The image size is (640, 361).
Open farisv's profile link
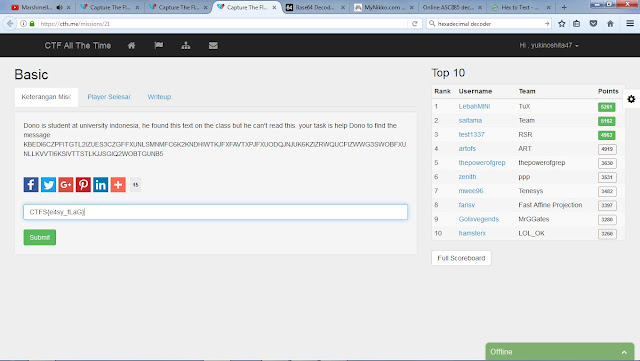[x=467, y=205]
